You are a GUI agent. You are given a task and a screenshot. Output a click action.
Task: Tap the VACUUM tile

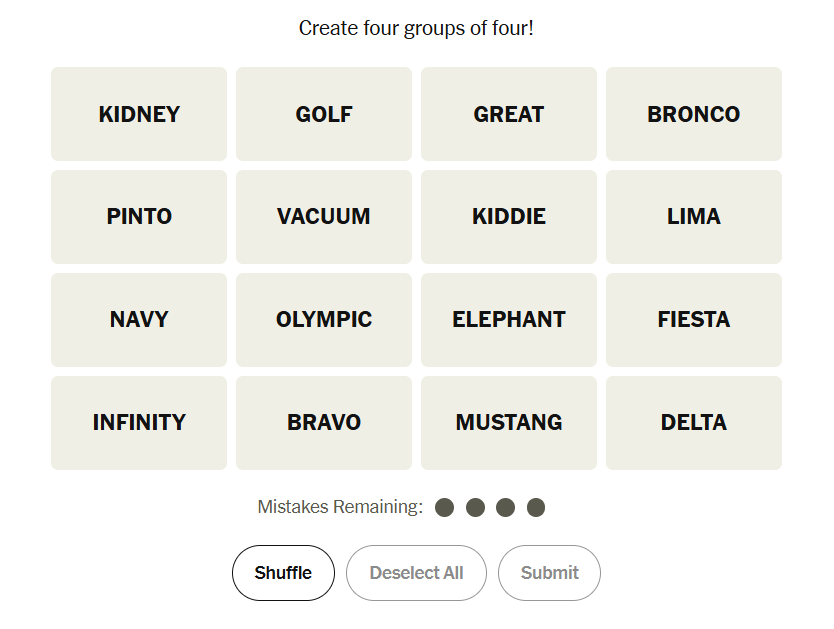pyautogui.click(x=324, y=217)
